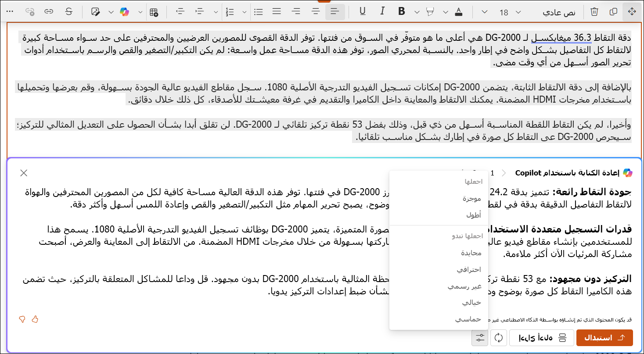Click the copy icon in toolbar

tap(614, 12)
